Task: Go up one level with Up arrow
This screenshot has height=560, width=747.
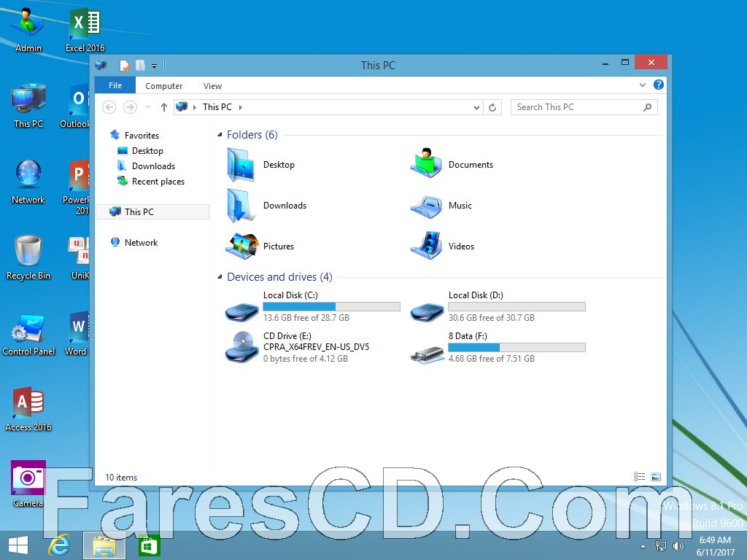Action: click(164, 107)
